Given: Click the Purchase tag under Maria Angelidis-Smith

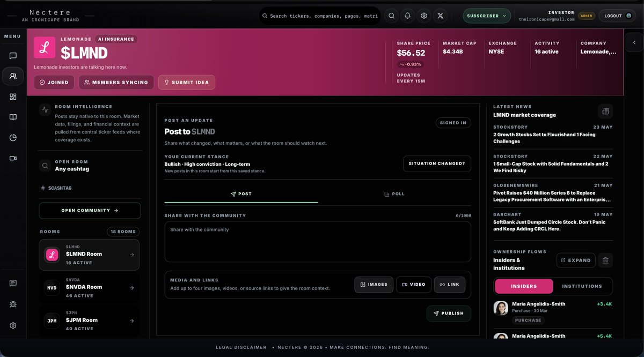Looking at the screenshot, I should pos(528,321).
